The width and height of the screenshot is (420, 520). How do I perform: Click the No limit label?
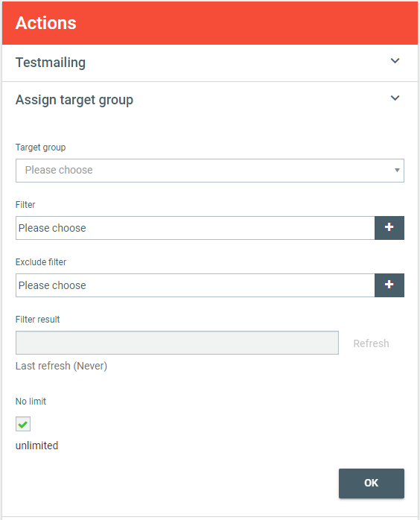31,402
